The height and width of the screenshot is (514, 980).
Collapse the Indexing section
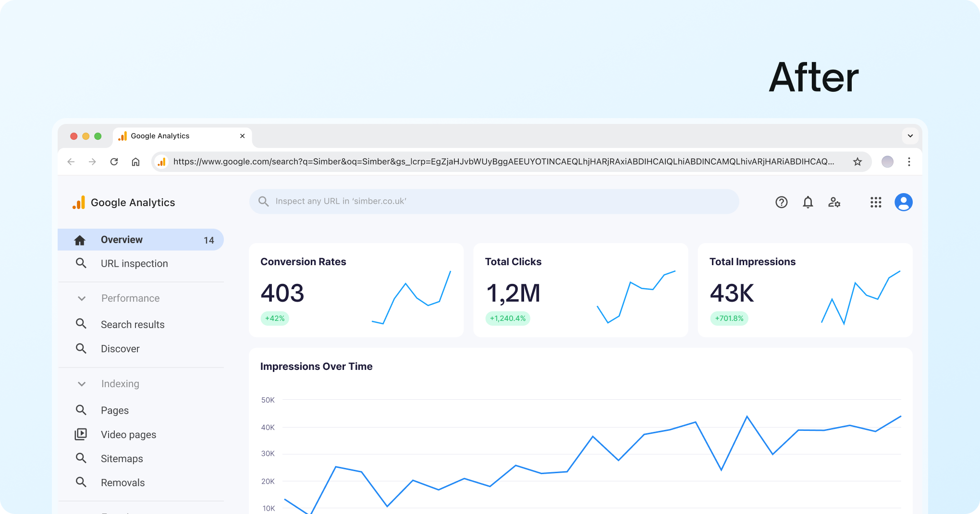pyautogui.click(x=82, y=384)
